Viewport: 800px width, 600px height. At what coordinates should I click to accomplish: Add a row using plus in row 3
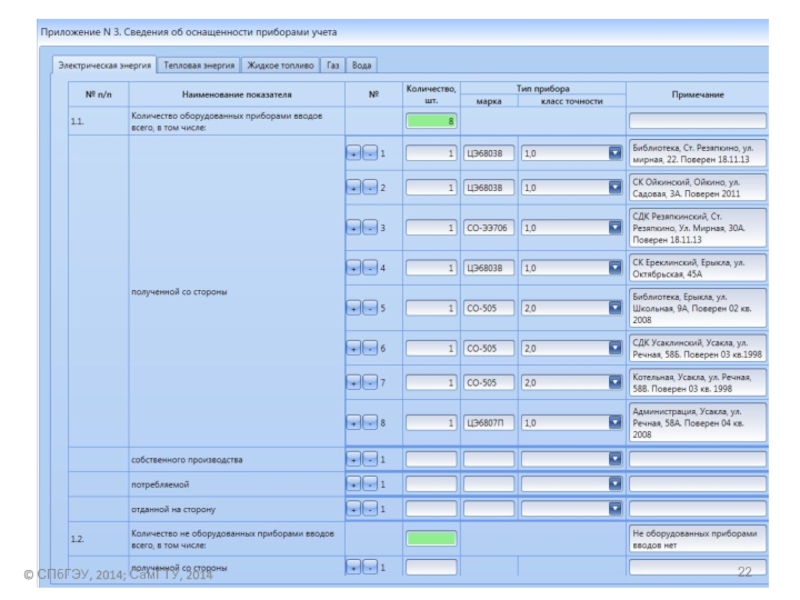(x=355, y=228)
